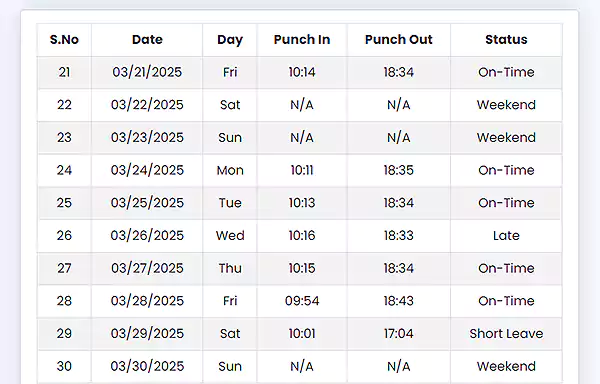Screen dimensions: 600x384
Task: Click the Punch Out column header
Action: pos(399,40)
